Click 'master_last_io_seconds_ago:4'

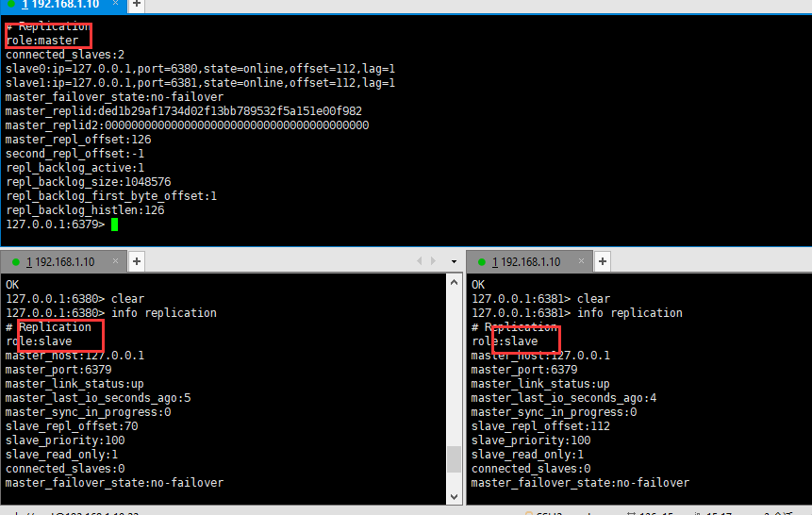point(565,398)
